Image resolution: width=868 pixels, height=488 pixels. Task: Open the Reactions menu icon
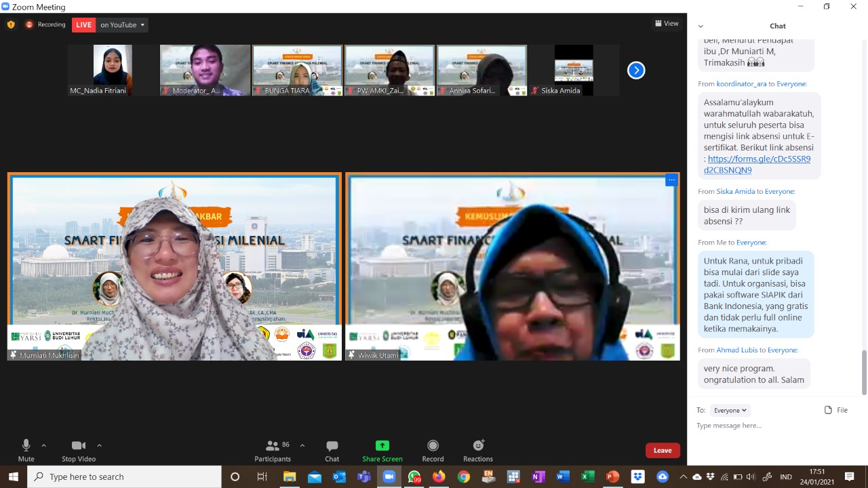[478, 446]
